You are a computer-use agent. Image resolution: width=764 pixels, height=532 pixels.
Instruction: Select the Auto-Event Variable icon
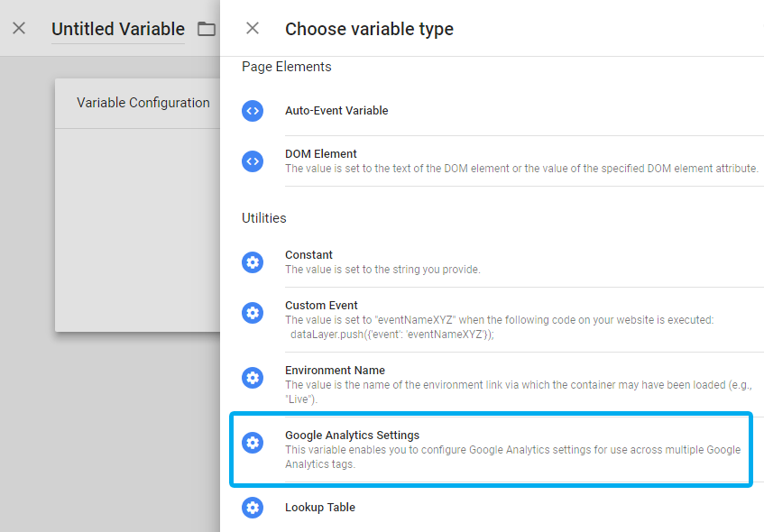point(253,111)
